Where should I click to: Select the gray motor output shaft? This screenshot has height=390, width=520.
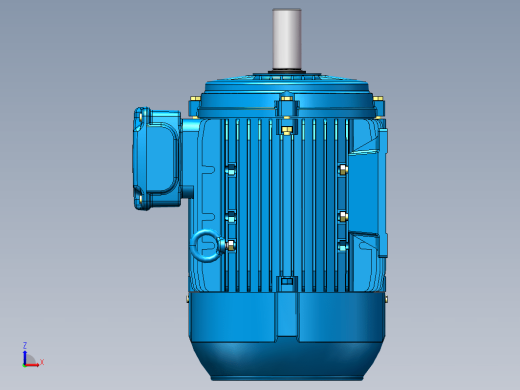point(287,39)
